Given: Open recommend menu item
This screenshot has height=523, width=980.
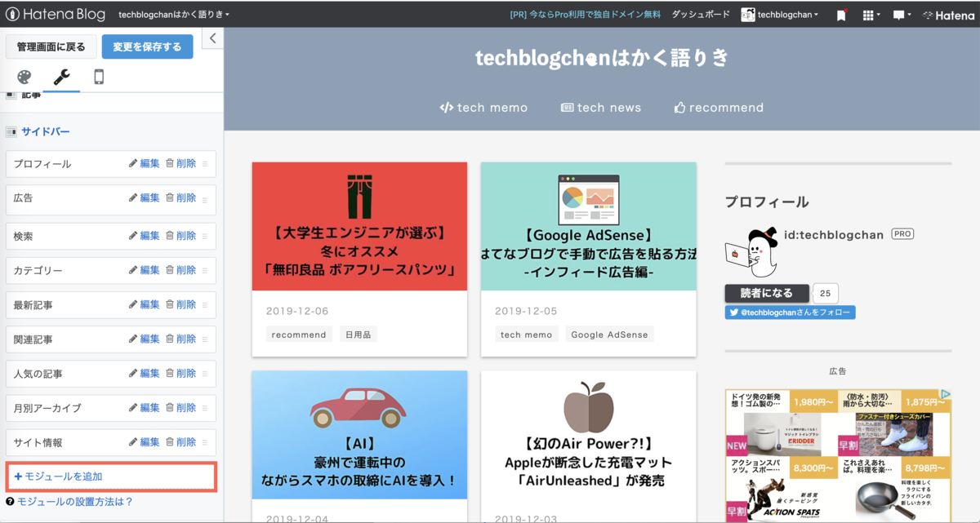Looking at the screenshot, I should pyautogui.click(x=719, y=108).
